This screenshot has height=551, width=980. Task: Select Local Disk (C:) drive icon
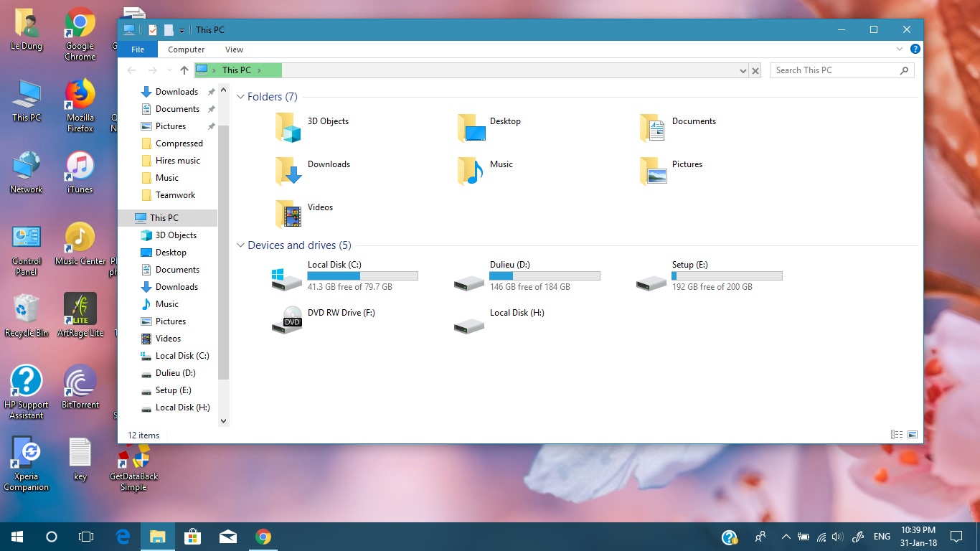287,278
